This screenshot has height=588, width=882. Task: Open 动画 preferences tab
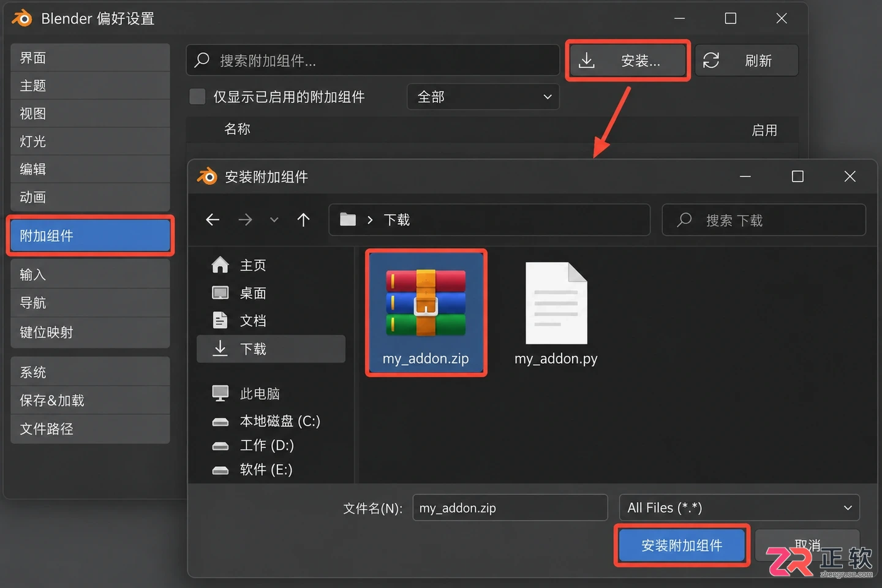[x=90, y=197]
